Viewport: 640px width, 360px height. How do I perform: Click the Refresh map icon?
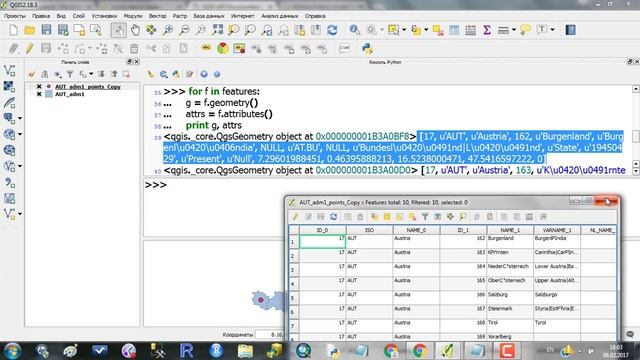click(332, 30)
